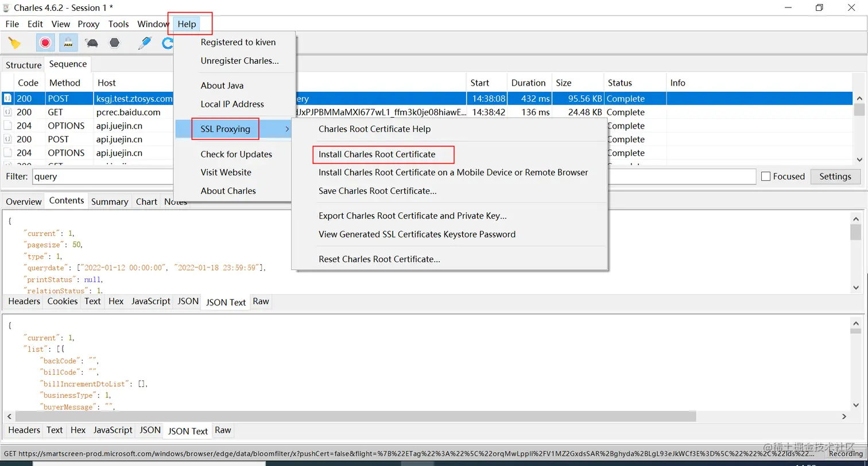This screenshot has height=466, width=868.
Task: Switch to the Overview tab
Action: point(24,201)
